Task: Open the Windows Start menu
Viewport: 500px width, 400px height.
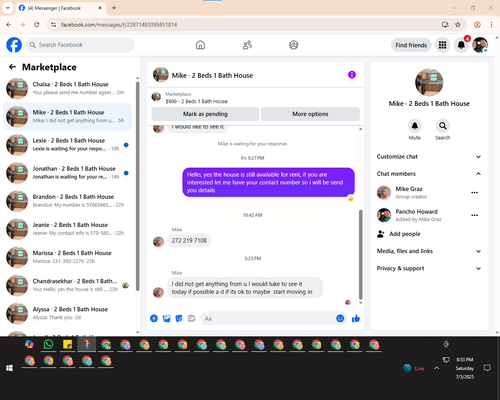Action: tap(9, 368)
